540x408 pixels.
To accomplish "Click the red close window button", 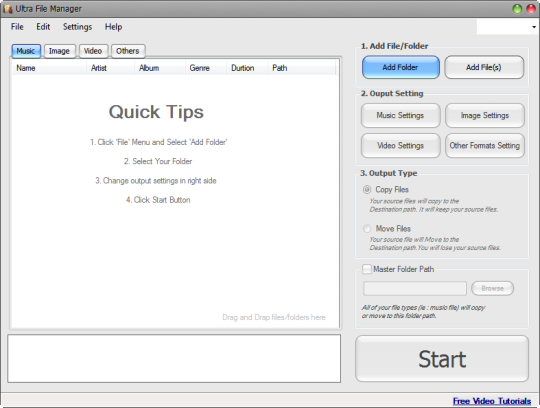I will [x=531, y=9].
